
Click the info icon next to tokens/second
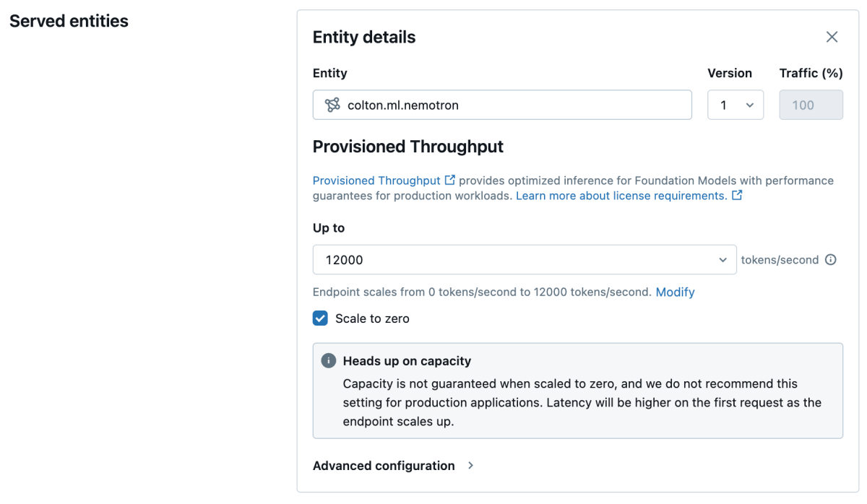(831, 260)
